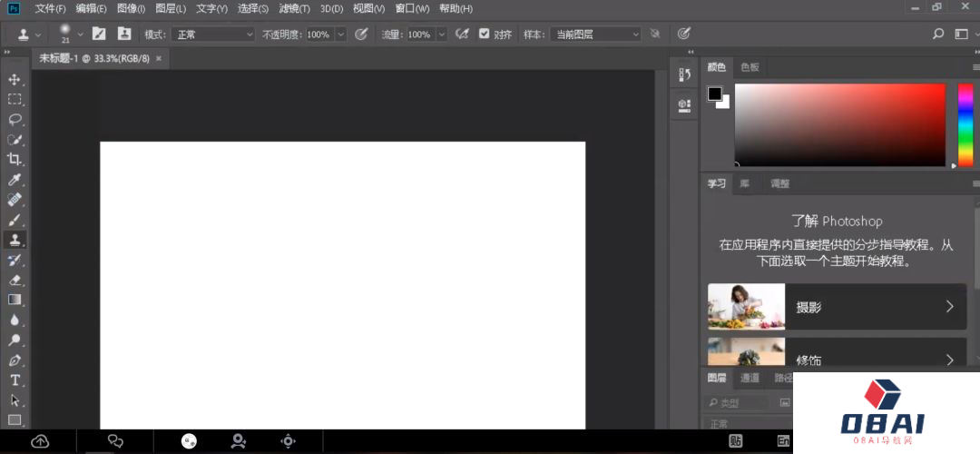
Task: Open the 图层(L) menu
Action: coord(171,9)
